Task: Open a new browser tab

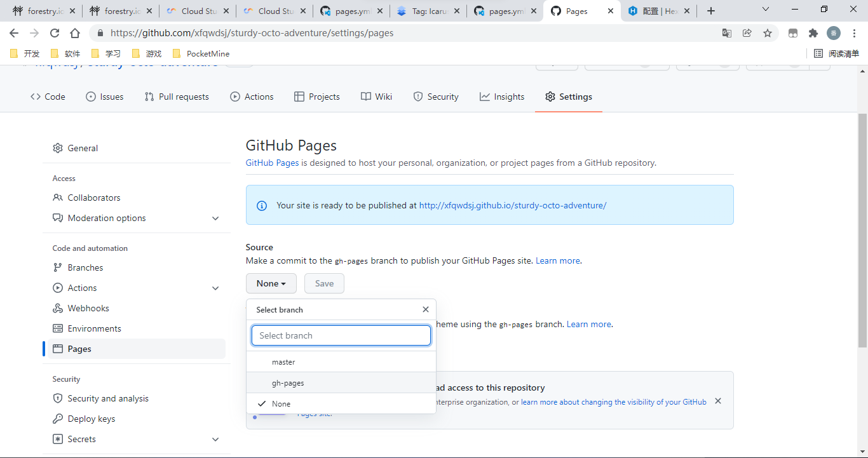Action: 711,11
